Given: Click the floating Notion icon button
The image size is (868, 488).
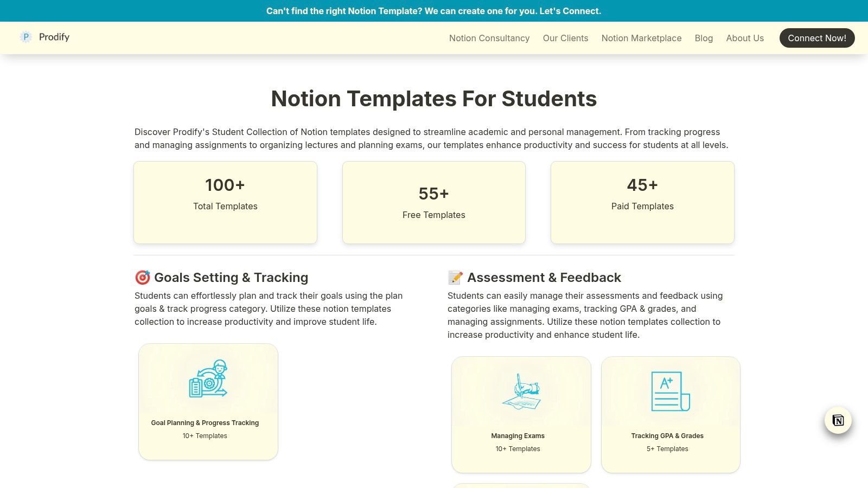Looking at the screenshot, I should (x=838, y=420).
